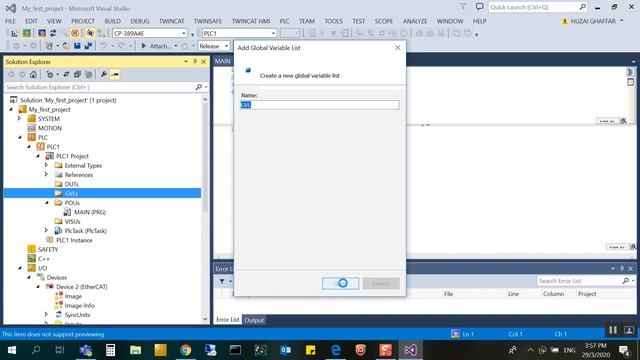640x360 pixels.
Task: Open the TWINCAT menu
Action: coord(171,21)
